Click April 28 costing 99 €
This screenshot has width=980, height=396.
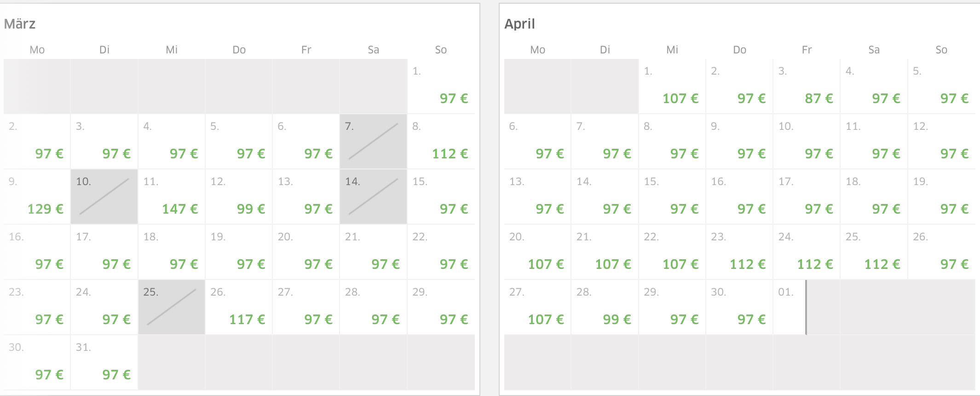605,308
